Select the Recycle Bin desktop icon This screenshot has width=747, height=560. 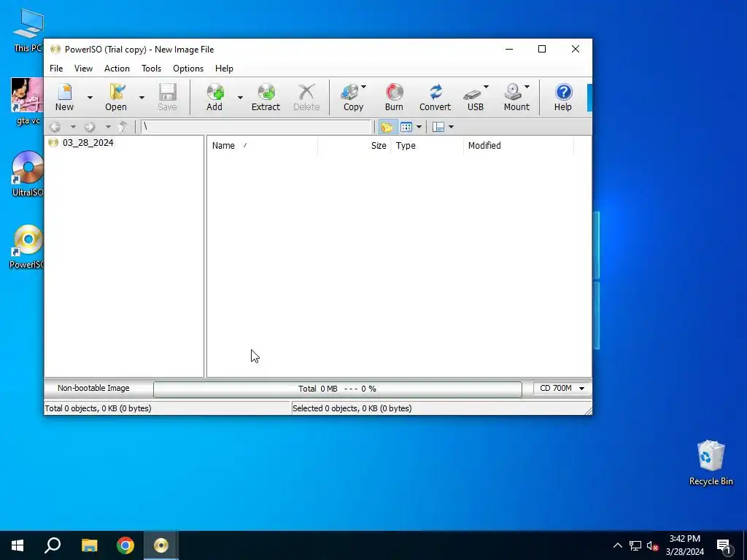711,462
